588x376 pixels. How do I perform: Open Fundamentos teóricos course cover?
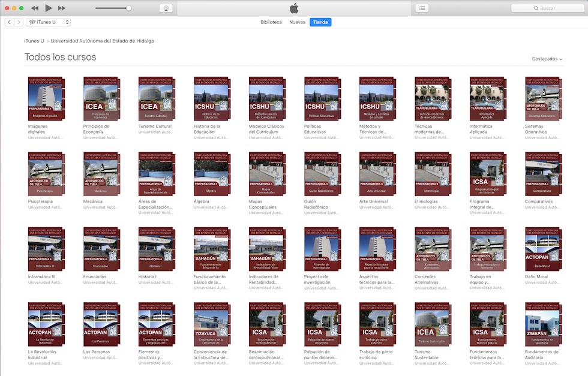(x=488, y=324)
